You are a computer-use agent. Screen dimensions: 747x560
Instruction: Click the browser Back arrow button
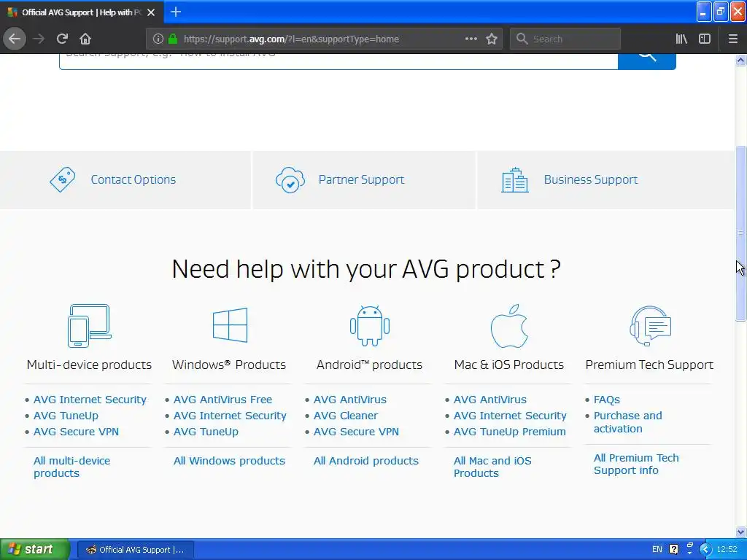tap(15, 39)
